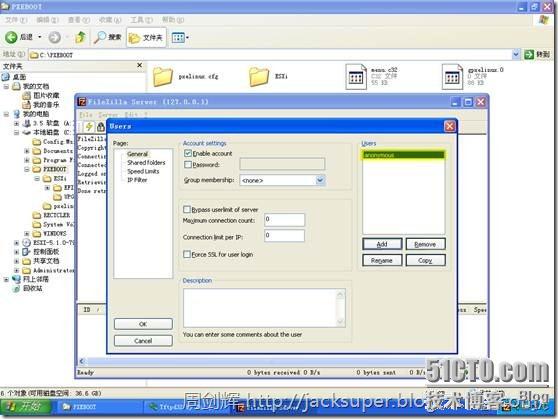558x419 pixels.
Task: Click inside the Description text box
Action: 260,308
